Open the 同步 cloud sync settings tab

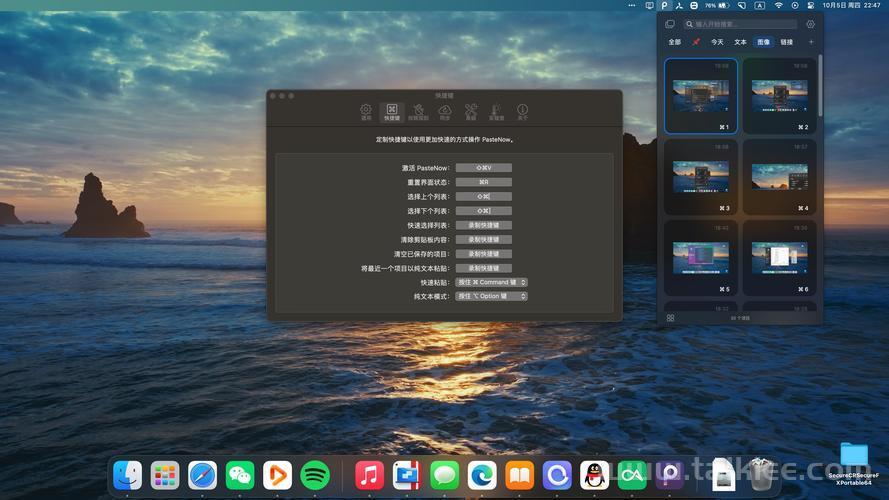444,111
